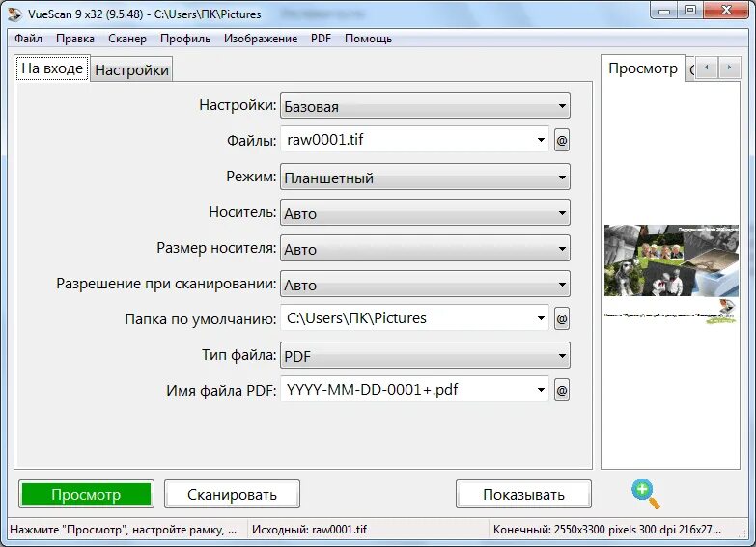The width and height of the screenshot is (756, 547).
Task: Switch to the На входе tab
Action: click(x=52, y=68)
